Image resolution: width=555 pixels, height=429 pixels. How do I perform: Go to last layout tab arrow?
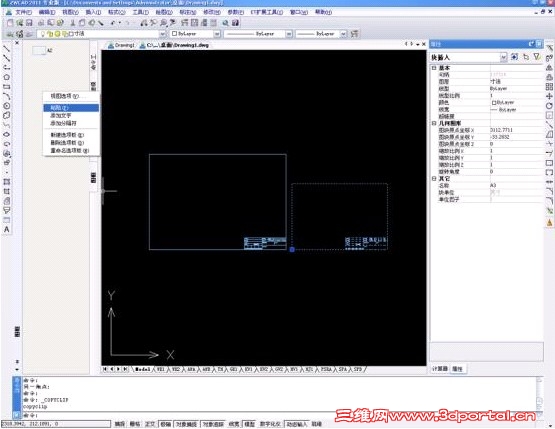[x=125, y=369]
